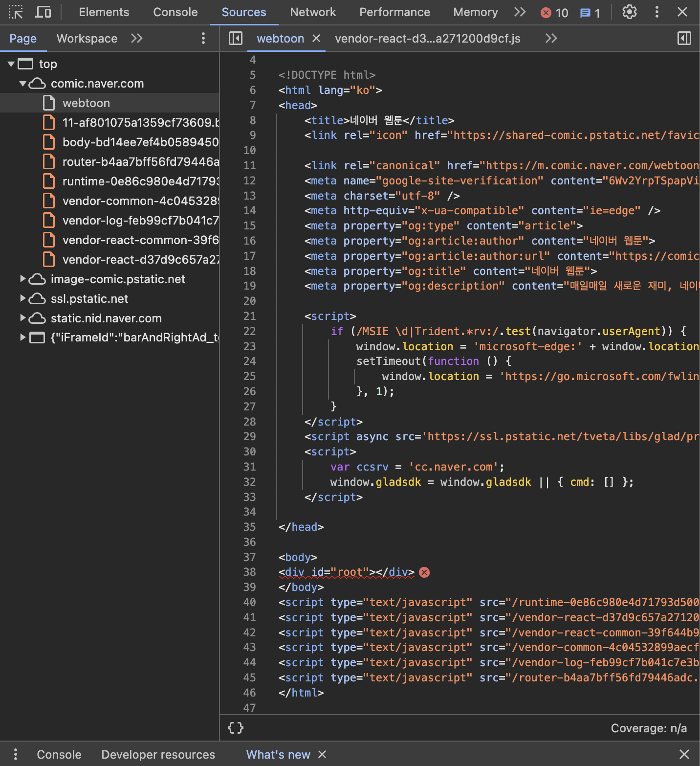Click the orange file icon beside runtime-0e86c980e4d1793
700x766 pixels.
pyautogui.click(x=49, y=181)
